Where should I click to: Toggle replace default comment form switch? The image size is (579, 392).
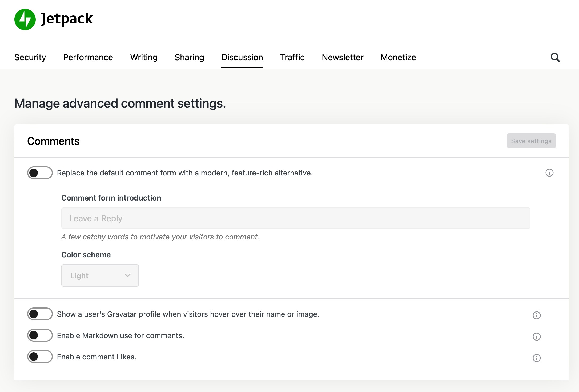pos(40,173)
